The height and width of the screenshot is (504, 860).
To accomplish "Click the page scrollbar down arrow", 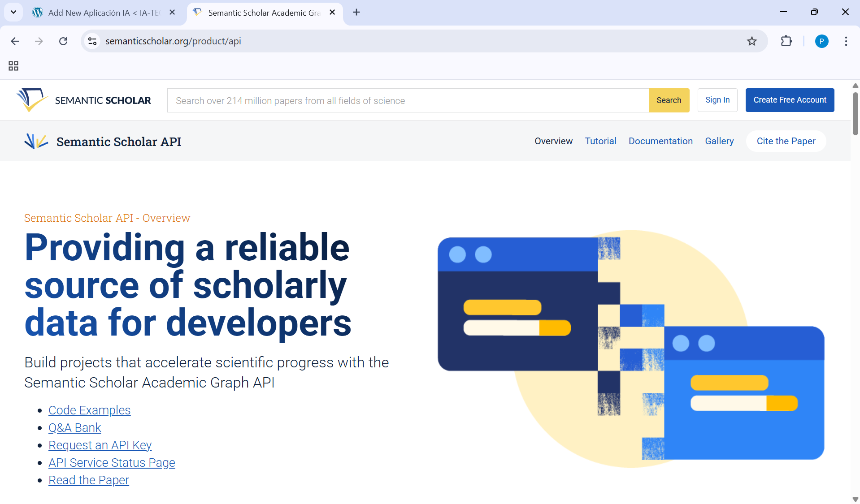I will pos(855,499).
